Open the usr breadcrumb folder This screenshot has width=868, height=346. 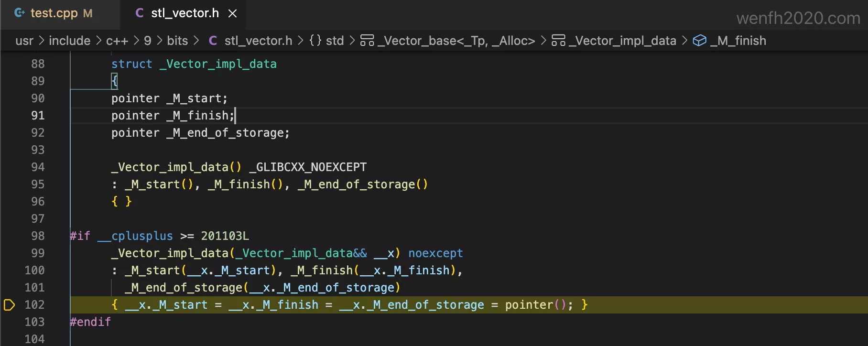tap(24, 41)
